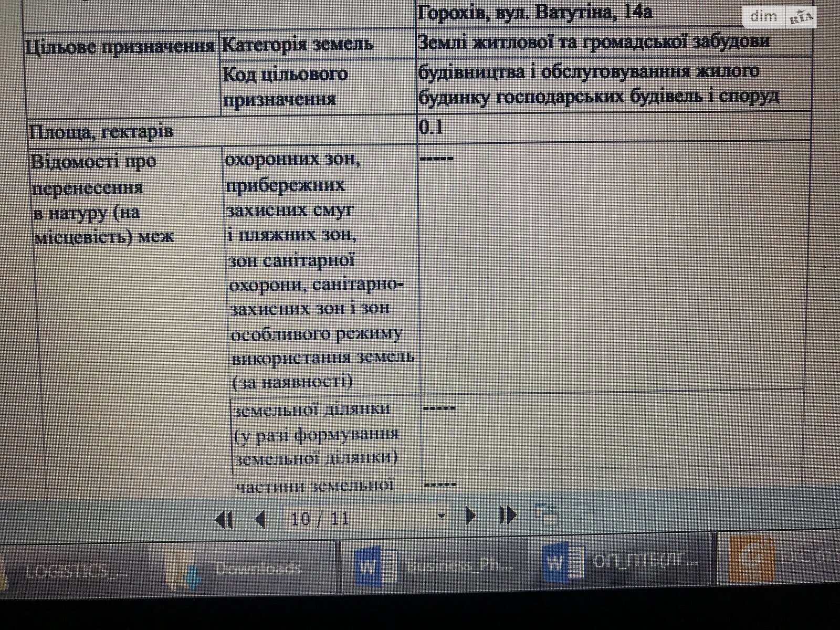Click the Word icon of ОП_ПТБ item
The width and height of the screenshot is (840, 630).
(564, 563)
